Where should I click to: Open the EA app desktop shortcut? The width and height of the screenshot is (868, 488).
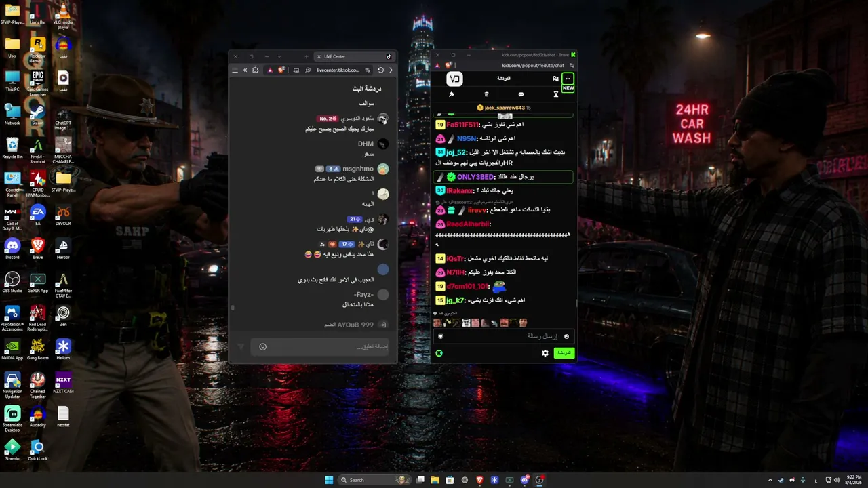tap(38, 215)
